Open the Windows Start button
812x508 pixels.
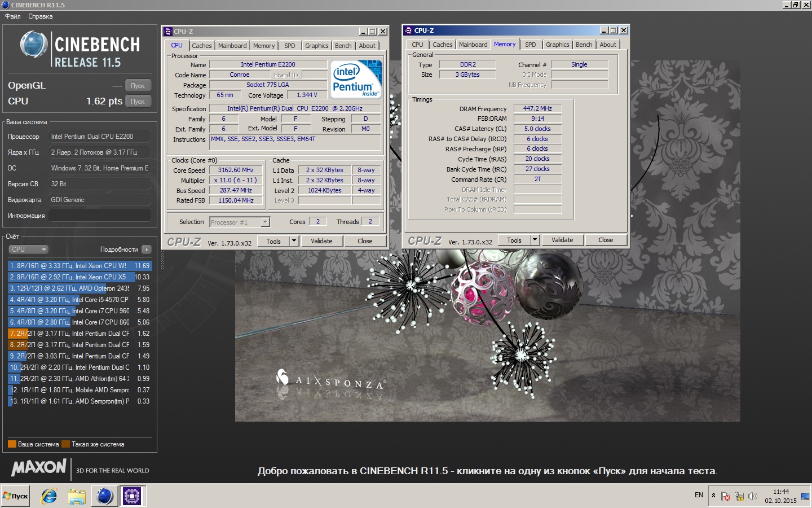[x=15, y=496]
